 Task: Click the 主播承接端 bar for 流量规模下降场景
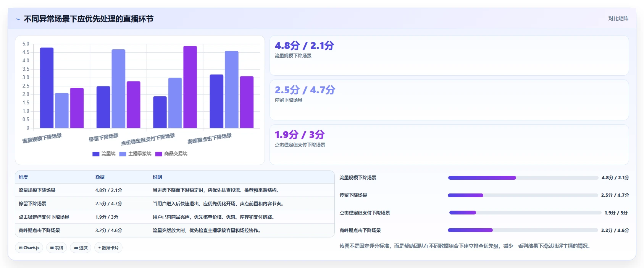(x=62, y=110)
